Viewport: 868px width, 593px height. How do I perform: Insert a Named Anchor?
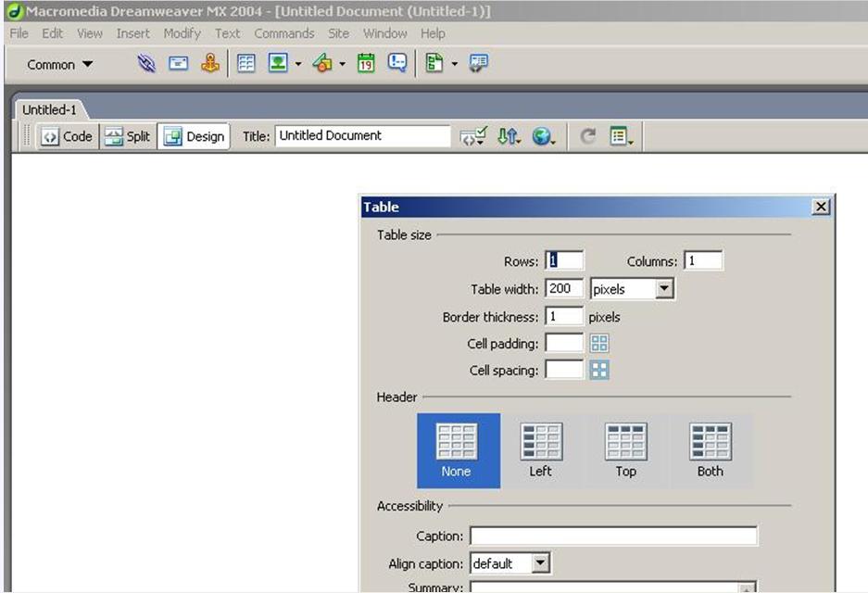[x=210, y=64]
